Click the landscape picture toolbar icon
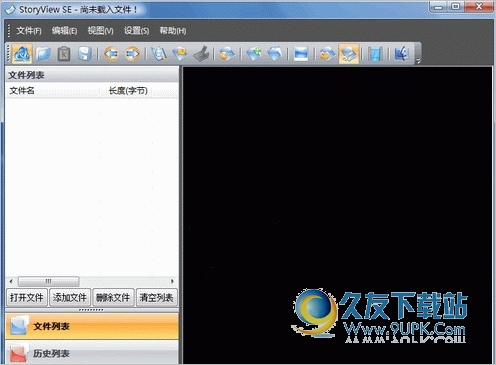 (x=301, y=54)
